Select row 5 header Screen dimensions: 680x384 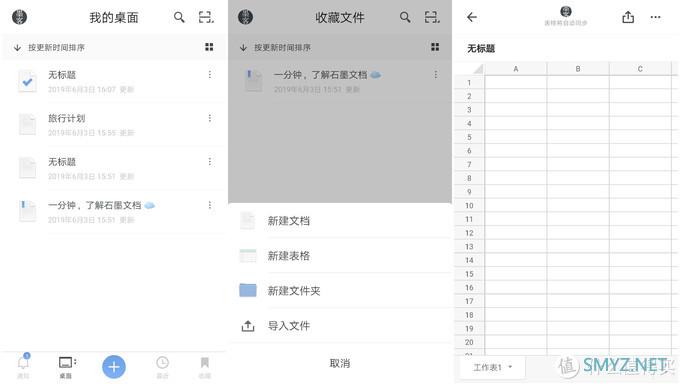pos(470,137)
